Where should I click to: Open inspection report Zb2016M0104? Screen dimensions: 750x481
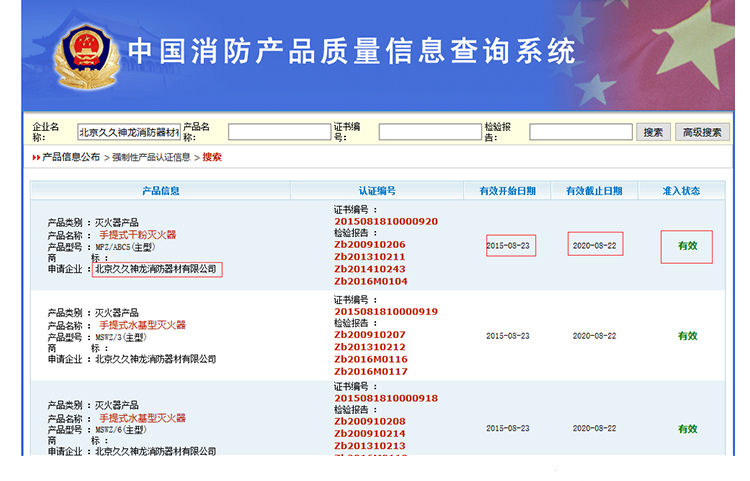[370, 281]
